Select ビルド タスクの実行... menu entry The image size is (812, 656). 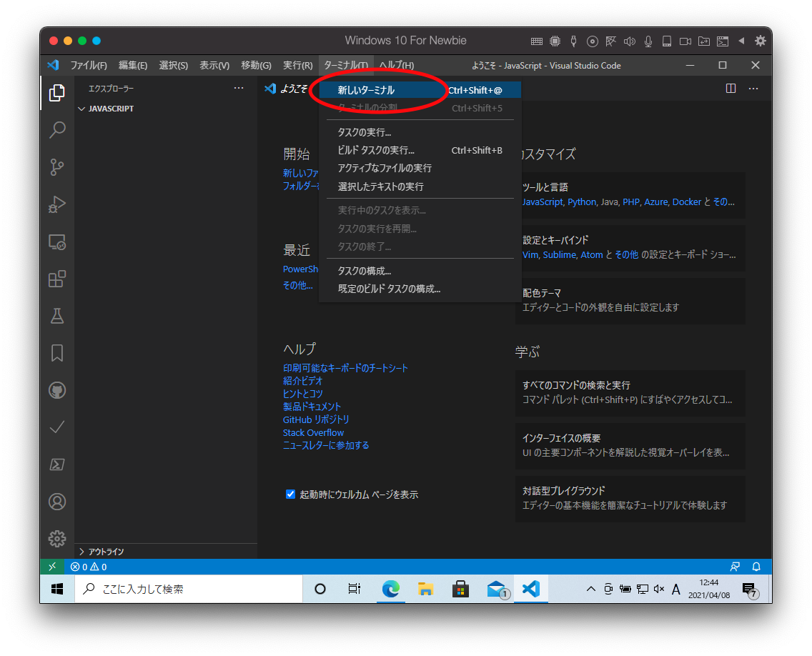click(420, 150)
